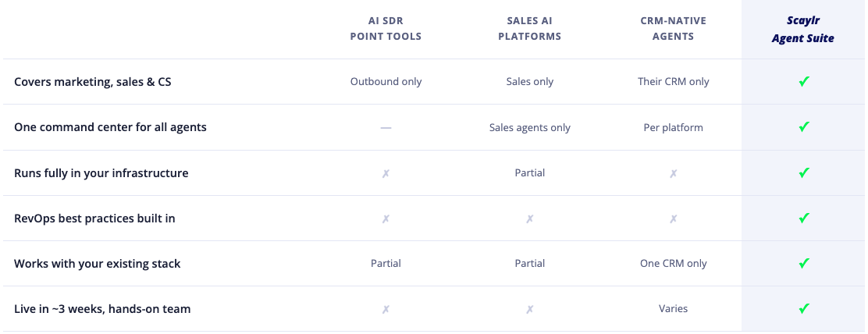Screen dimensions: 868x334
Task: Click the green checkmark for Live in ~3 weeks row
Action: (804, 309)
